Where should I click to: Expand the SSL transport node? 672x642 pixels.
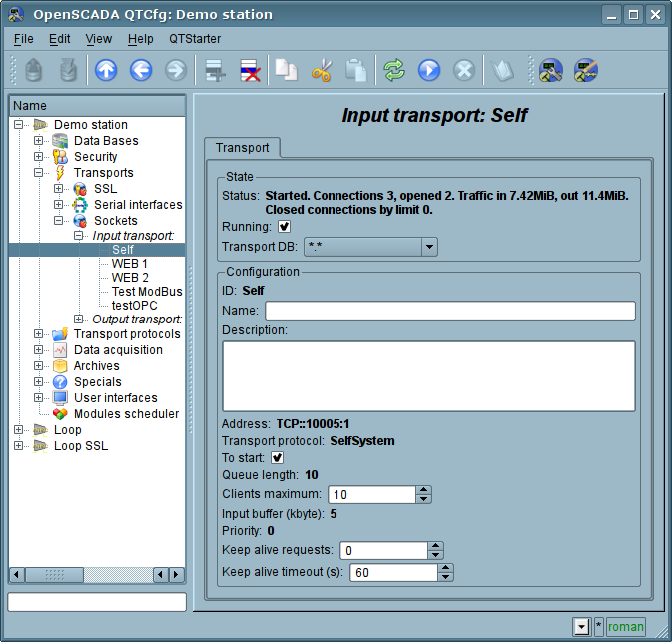(59, 188)
